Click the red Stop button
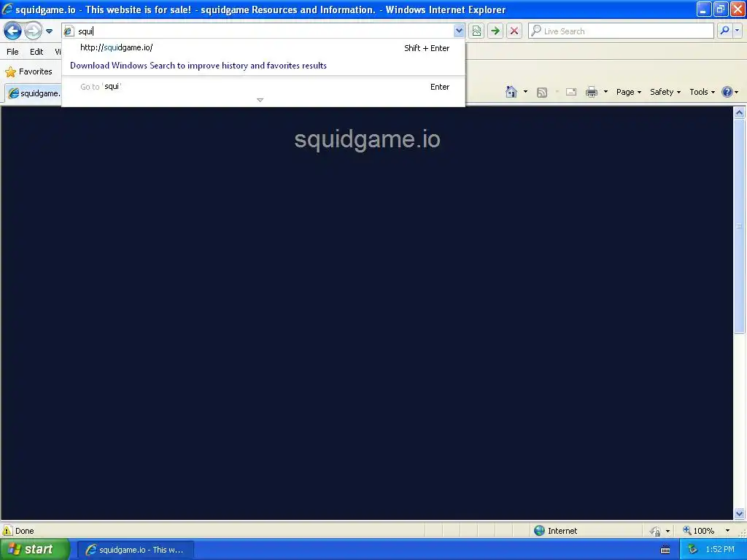Viewport: 747px width, 560px height. [x=514, y=31]
